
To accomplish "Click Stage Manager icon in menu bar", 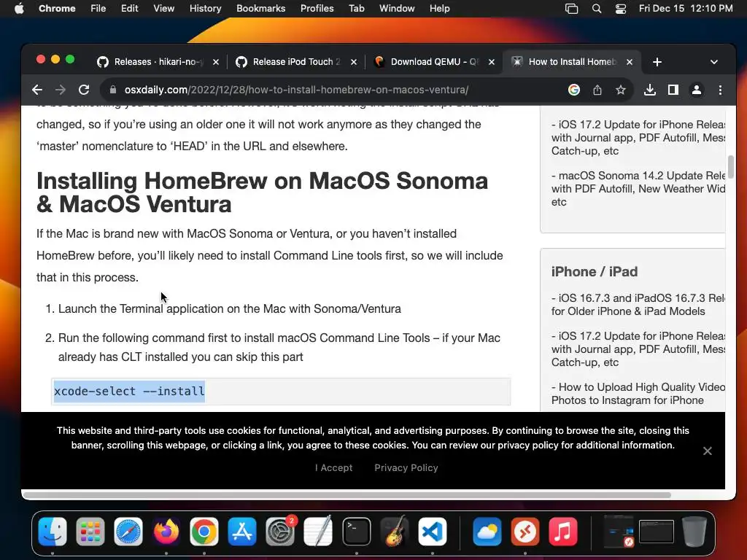I will (571, 9).
